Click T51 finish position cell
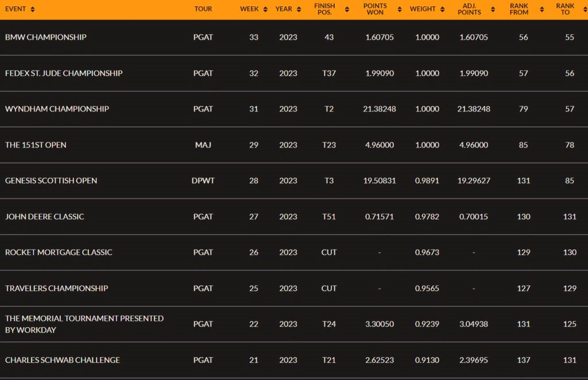Viewport: 588px width, 380px height. [329, 216]
